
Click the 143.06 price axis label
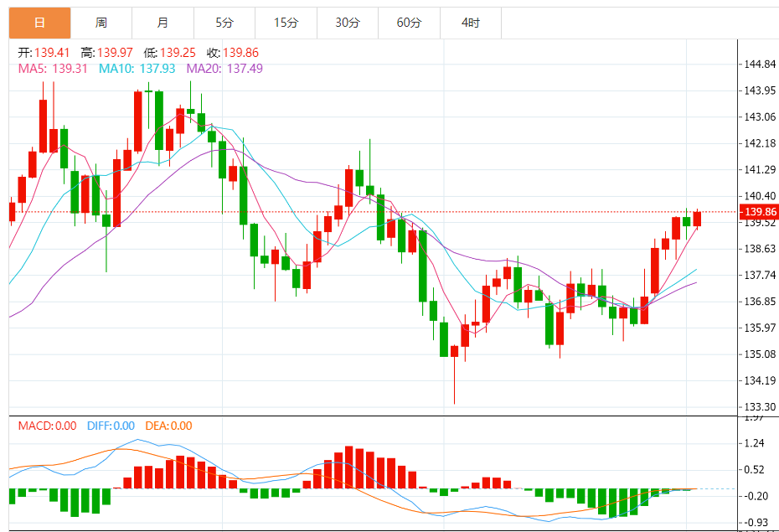coord(760,116)
